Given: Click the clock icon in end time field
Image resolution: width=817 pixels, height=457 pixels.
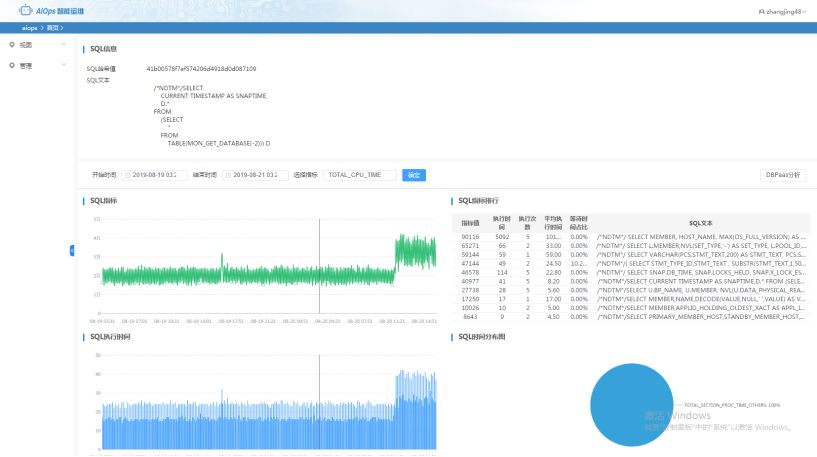Looking at the screenshot, I should 227,175.
